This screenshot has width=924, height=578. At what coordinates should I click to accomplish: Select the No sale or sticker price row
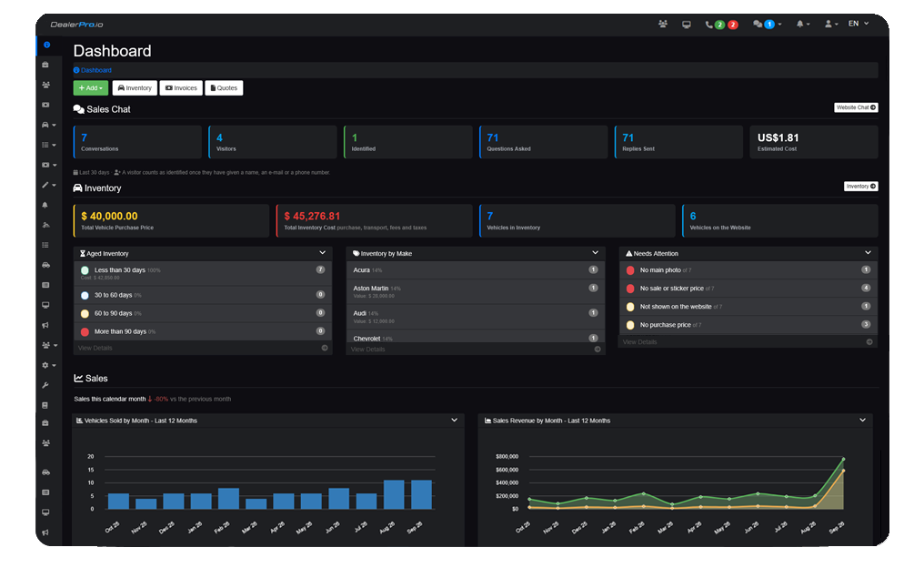tap(748, 289)
